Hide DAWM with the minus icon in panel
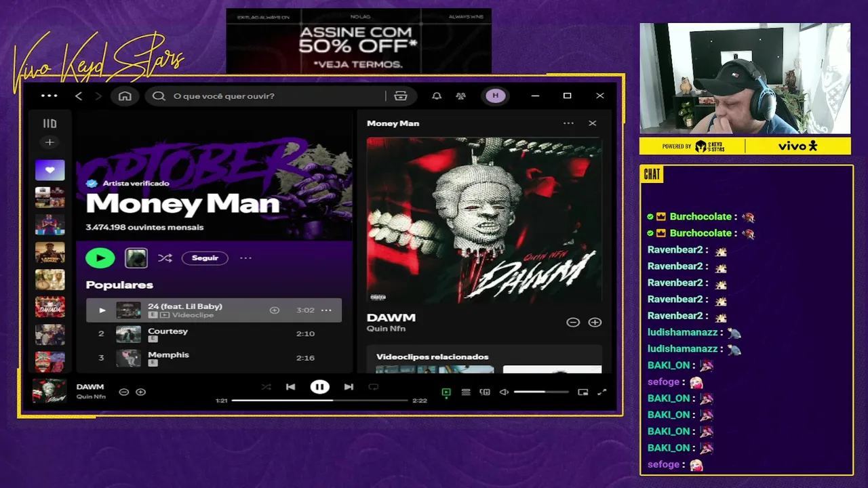Image resolution: width=868 pixels, height=488 pixels. coord(573,323)
